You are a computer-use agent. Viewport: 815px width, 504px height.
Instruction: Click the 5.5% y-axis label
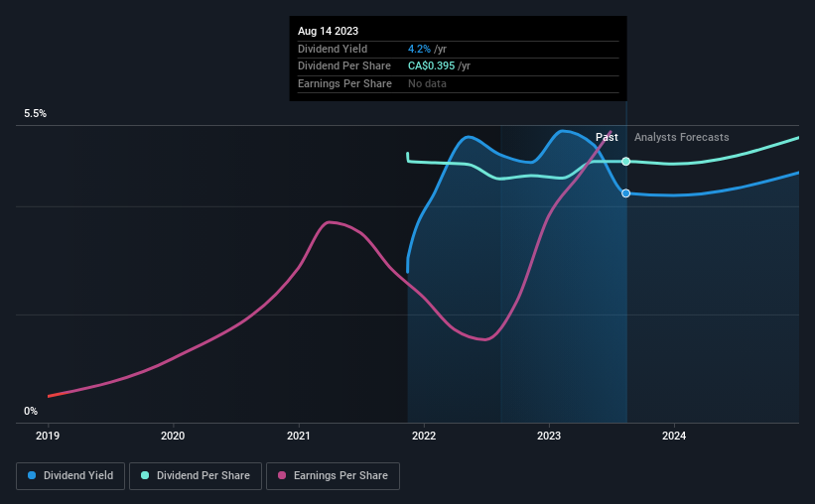(35, 114)
